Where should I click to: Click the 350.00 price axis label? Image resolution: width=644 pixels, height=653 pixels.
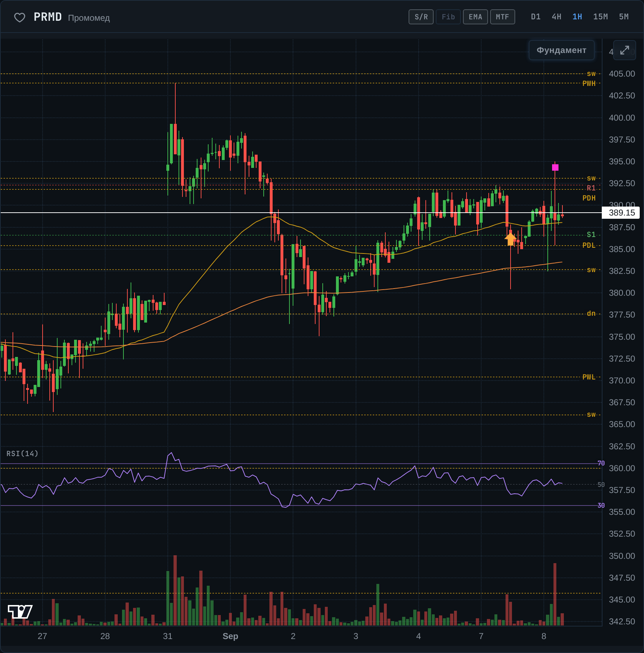click(x=622, y=556)
